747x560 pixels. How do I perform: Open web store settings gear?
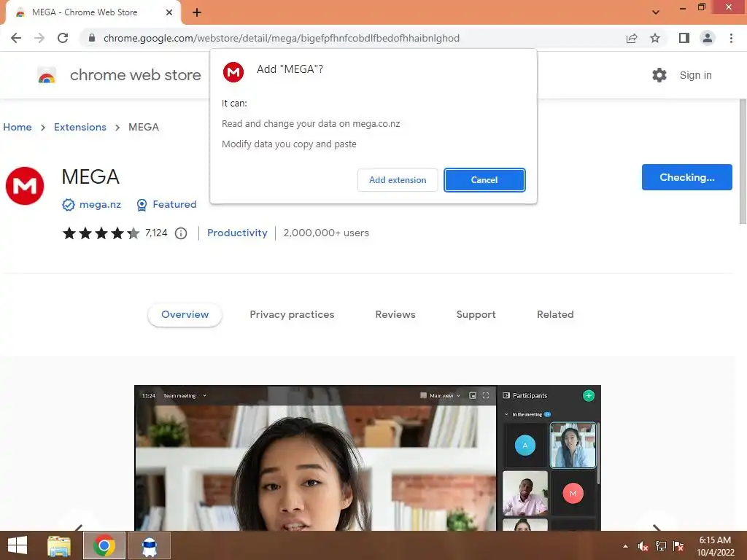[x=659, y=75]
